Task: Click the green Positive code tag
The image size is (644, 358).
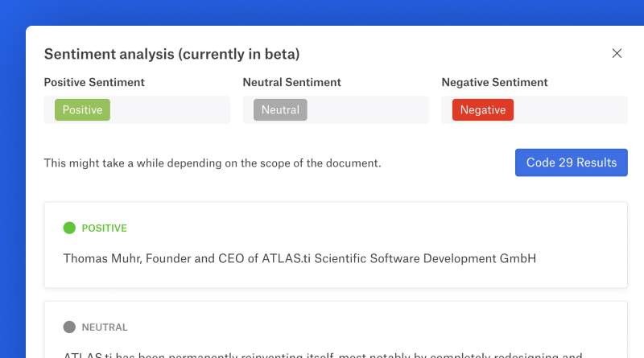Action: tap(82, 110)
